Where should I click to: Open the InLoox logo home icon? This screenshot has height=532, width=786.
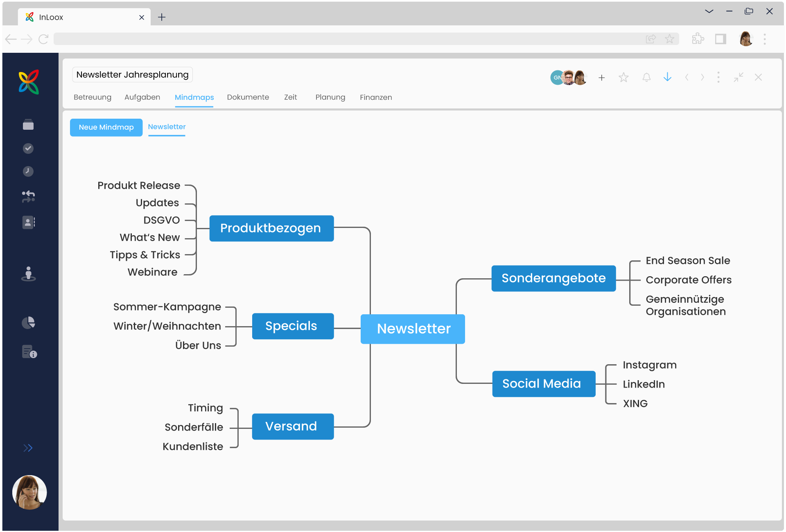click(29, 82)
